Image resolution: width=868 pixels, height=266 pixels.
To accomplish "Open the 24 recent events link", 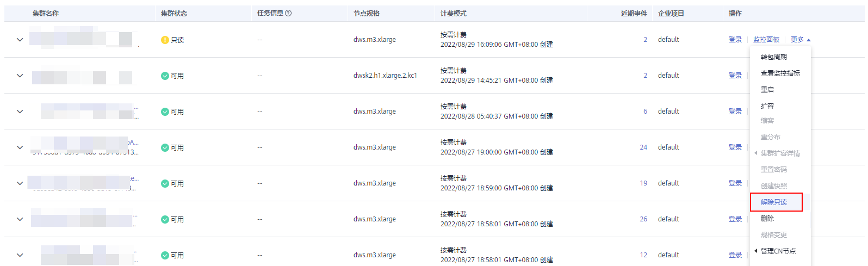I will (643, 147).
